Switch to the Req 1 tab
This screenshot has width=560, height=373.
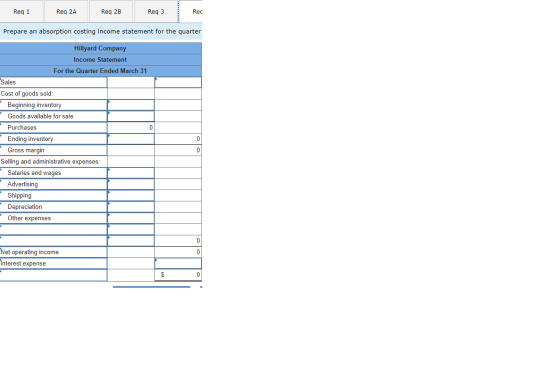pos(21,11)
